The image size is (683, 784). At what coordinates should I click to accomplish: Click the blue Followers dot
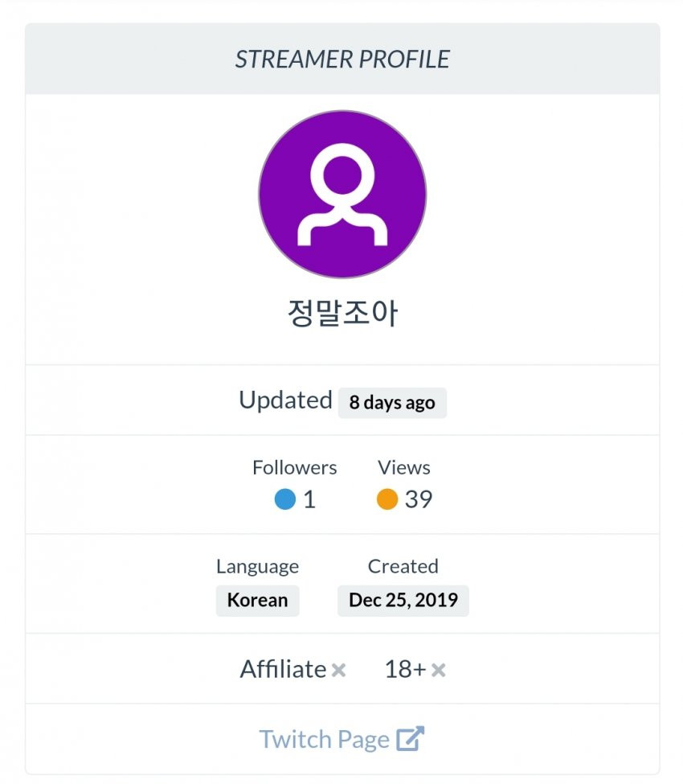(x=285, y=499)
